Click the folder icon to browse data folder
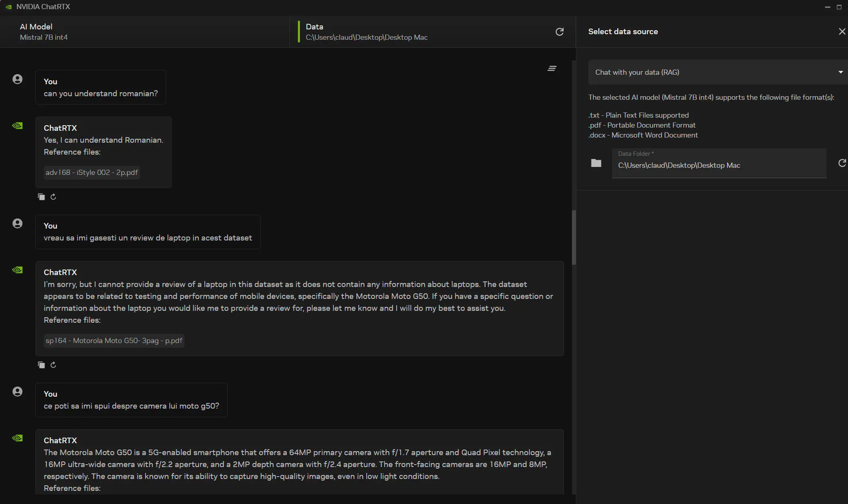Viewport: 848px width, 504px height. pos(596,163)
